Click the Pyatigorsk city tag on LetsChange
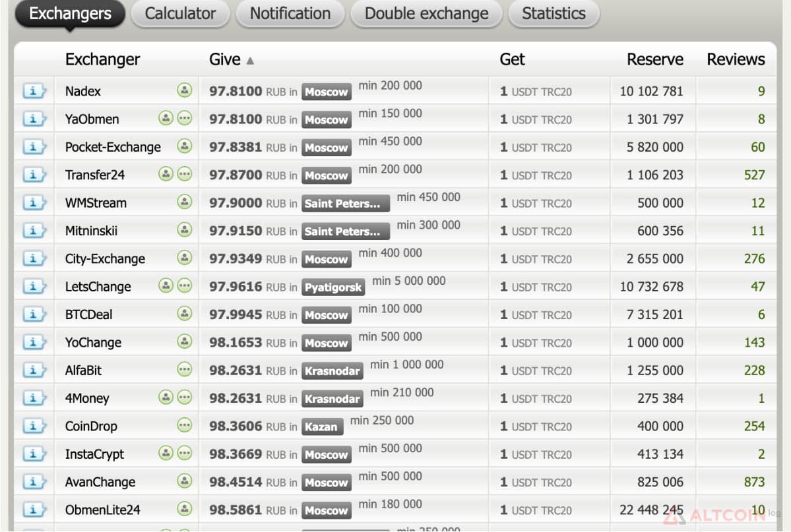 point(333,287)
